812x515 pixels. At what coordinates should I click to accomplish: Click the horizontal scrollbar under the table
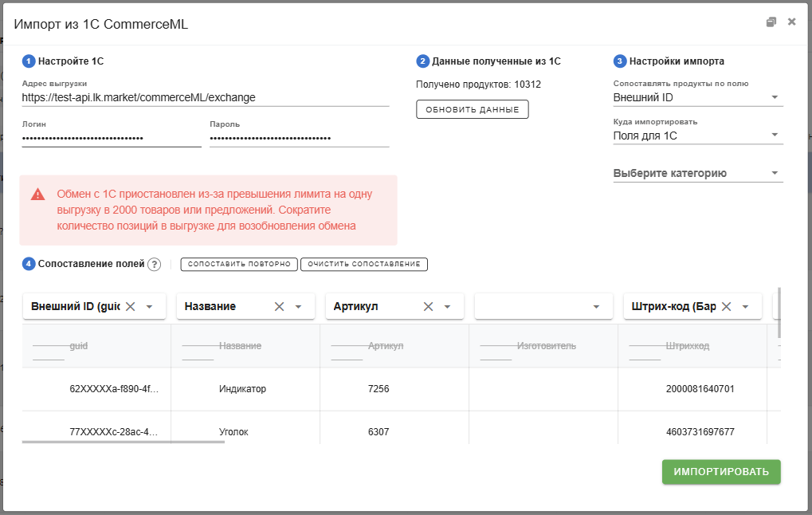click(x=124, y=442)
